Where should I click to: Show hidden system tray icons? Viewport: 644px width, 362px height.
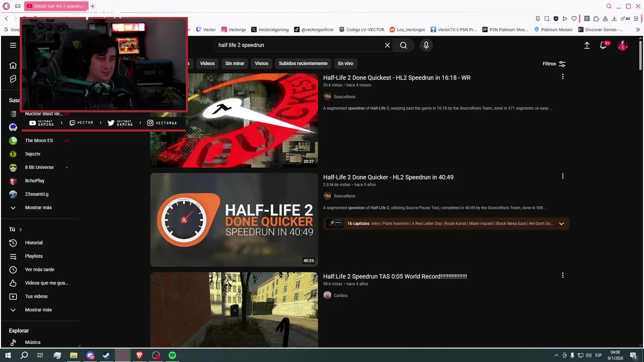(x=556, y=355)
